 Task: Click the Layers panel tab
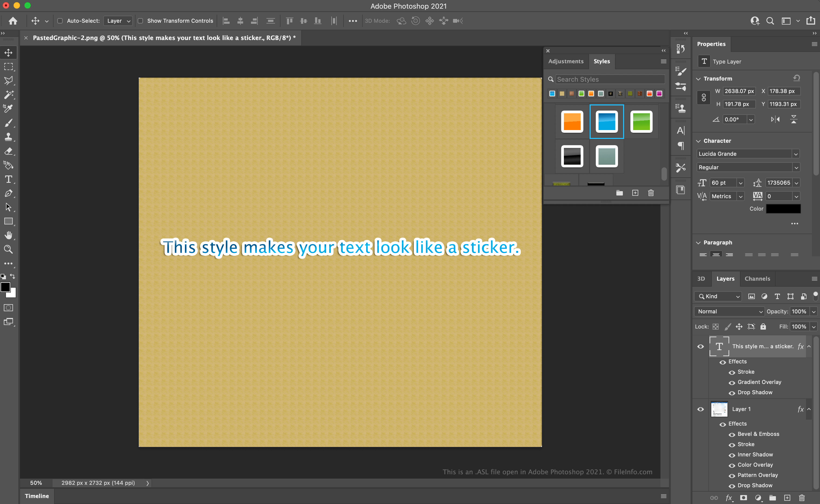(725, 278)
